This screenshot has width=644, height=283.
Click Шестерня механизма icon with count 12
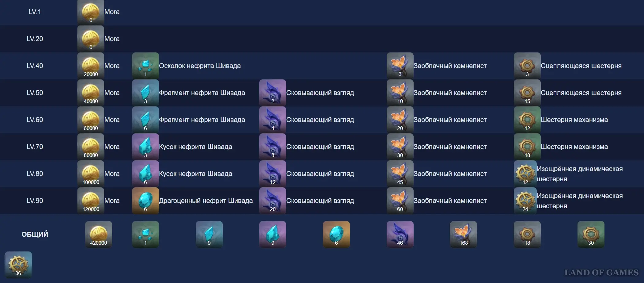[x=527, y=120]
